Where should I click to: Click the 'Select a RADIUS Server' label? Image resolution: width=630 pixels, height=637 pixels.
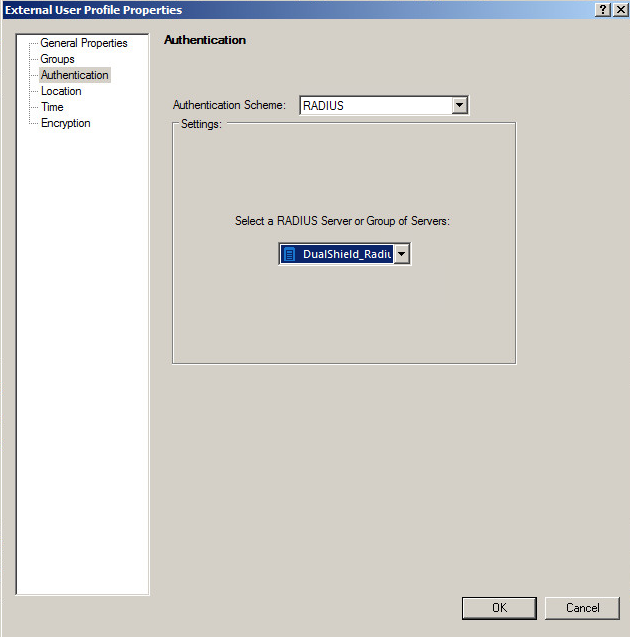(x=342, y=220)
